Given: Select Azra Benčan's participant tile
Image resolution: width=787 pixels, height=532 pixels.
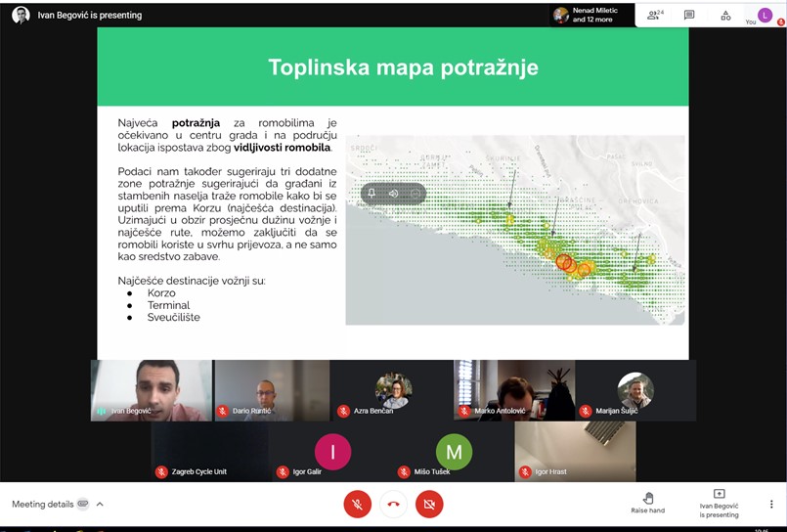Looking at the screenshot, I should (393, 390).
